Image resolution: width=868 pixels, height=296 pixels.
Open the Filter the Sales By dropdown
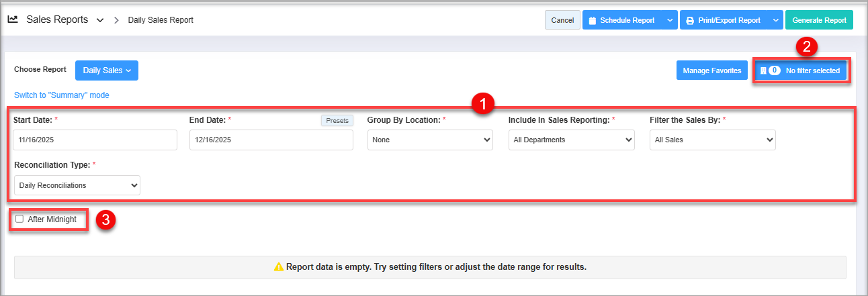pyautogui.click(x=712, y=140)
